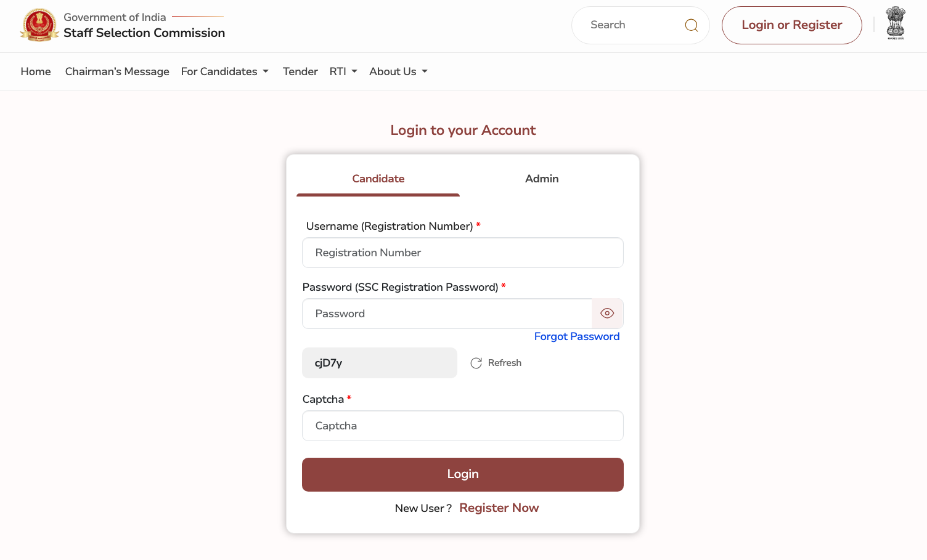Click the Forgot Password link
Viewport: 927px width, 560px height.
tap(577, 336)
